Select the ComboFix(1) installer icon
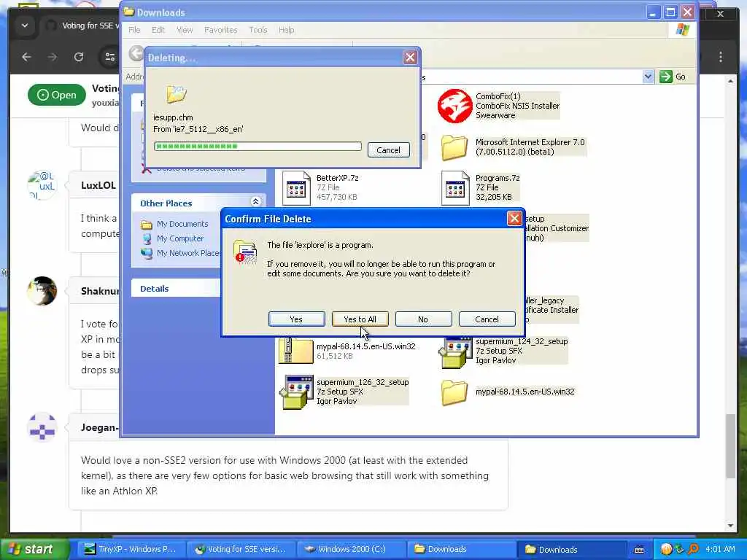The image size is (747, 560). click(x=454, y=106)
